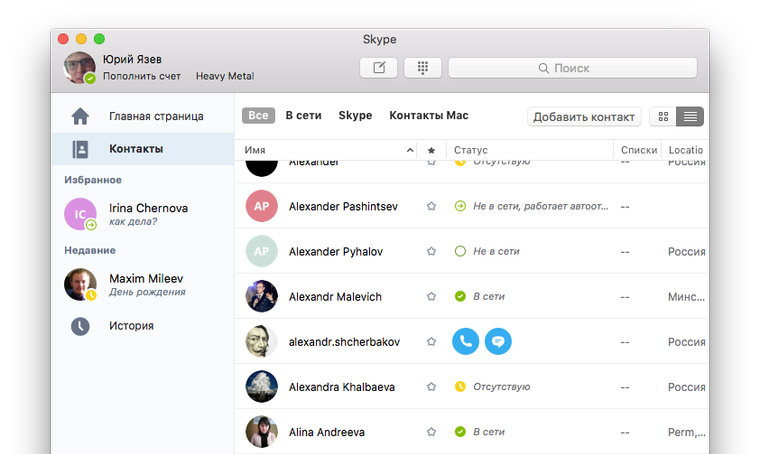Select the Контакты Mac tab
The height and width of the screenshot is (454, 760).
(x=429, y=115)
